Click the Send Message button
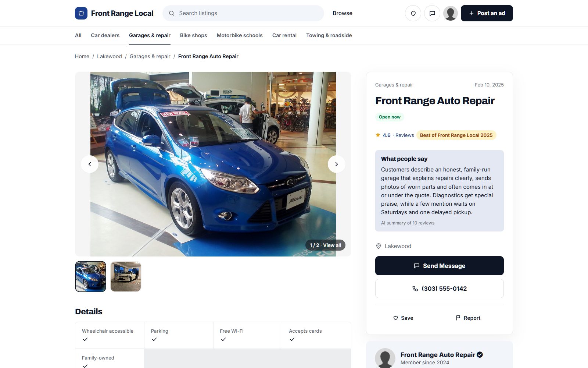The image size is (588, 368). click(440, 266)
